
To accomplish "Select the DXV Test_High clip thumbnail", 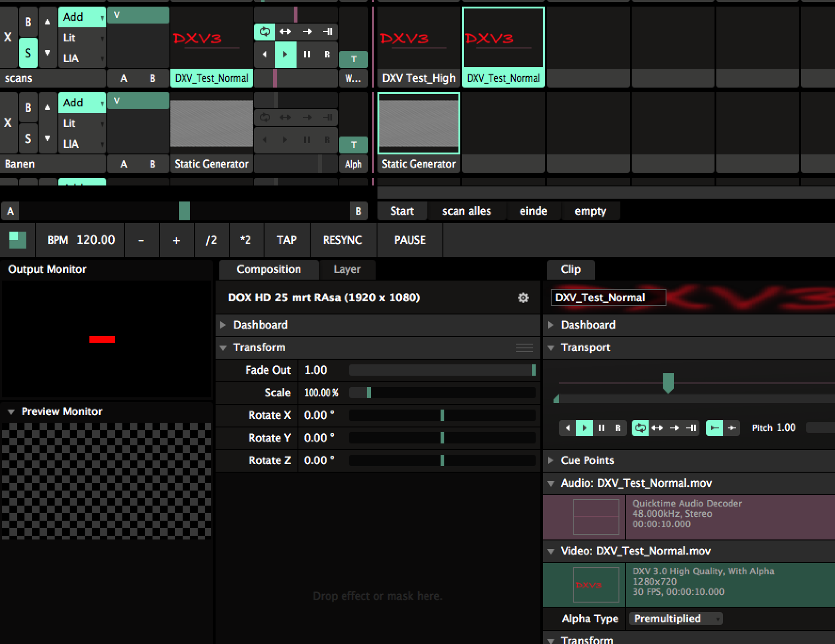I will point(418,39).
